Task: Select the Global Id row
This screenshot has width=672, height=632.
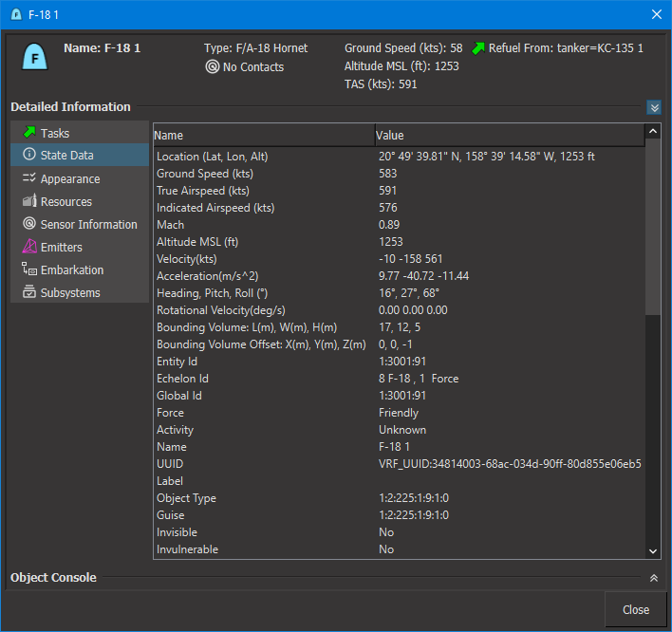Action: (x=399, y=396)
